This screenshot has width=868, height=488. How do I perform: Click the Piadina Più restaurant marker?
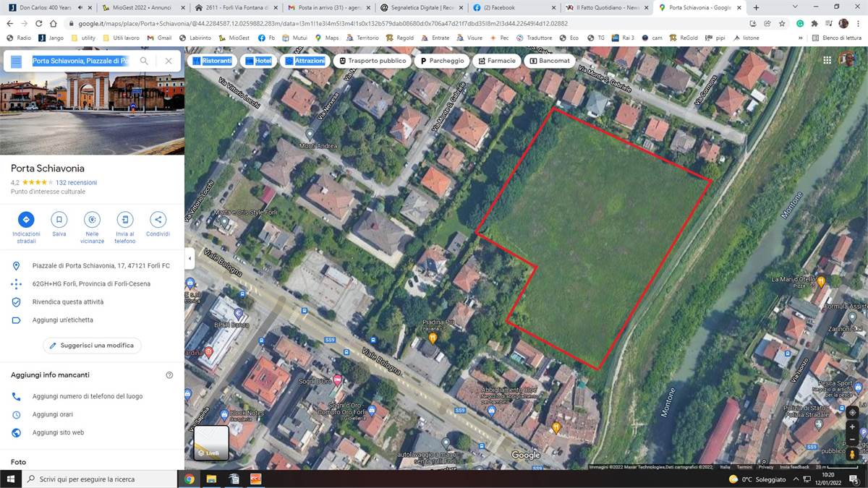click(433, 338)
